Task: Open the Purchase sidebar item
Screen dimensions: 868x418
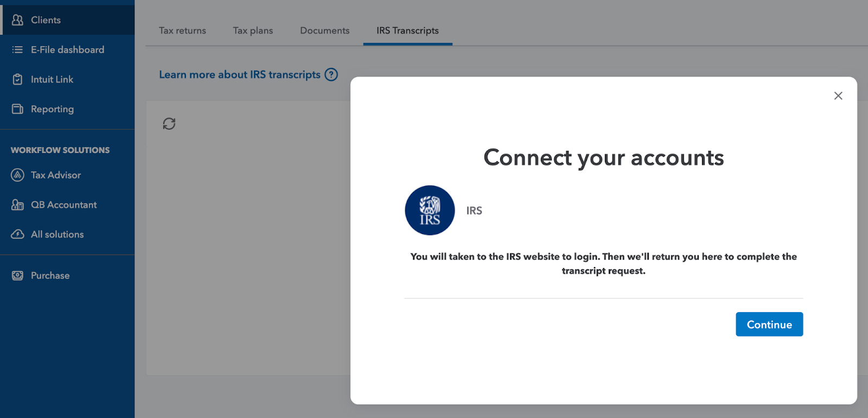Action: coord(50,276)
